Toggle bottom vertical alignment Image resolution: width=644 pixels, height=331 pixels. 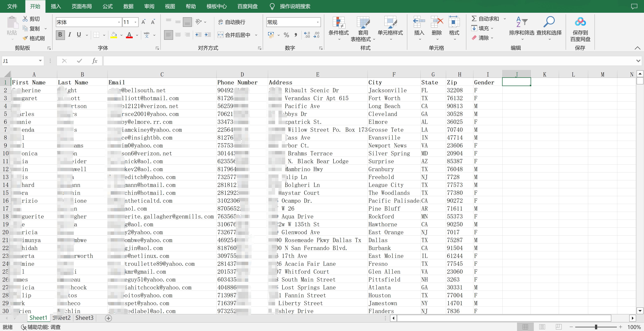tap(187, 22)
